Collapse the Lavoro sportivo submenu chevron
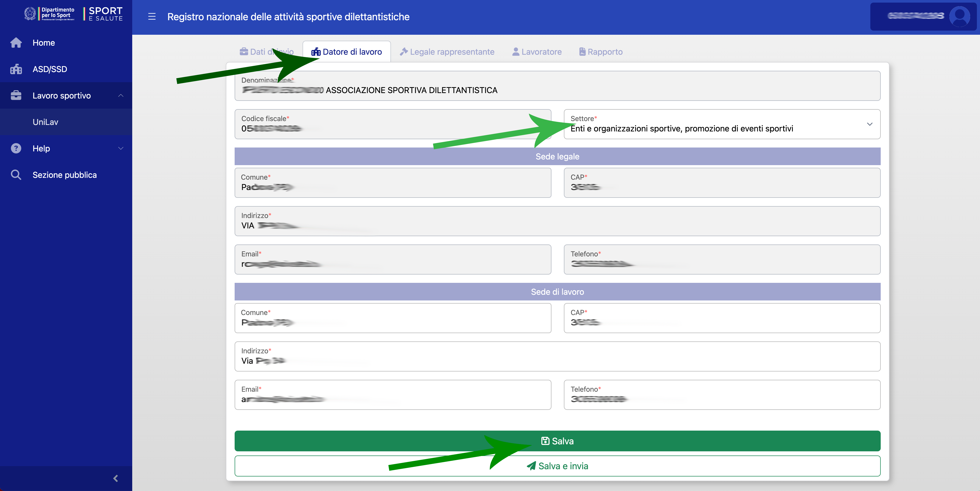Viewport: 980px width, 491px height. point(121,95)
